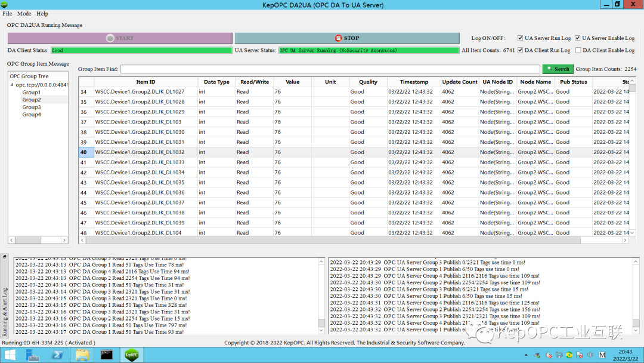This screenshot has height=363, width=644.
Task: Open PowerShell from taskbar
Action: (57, 355)
